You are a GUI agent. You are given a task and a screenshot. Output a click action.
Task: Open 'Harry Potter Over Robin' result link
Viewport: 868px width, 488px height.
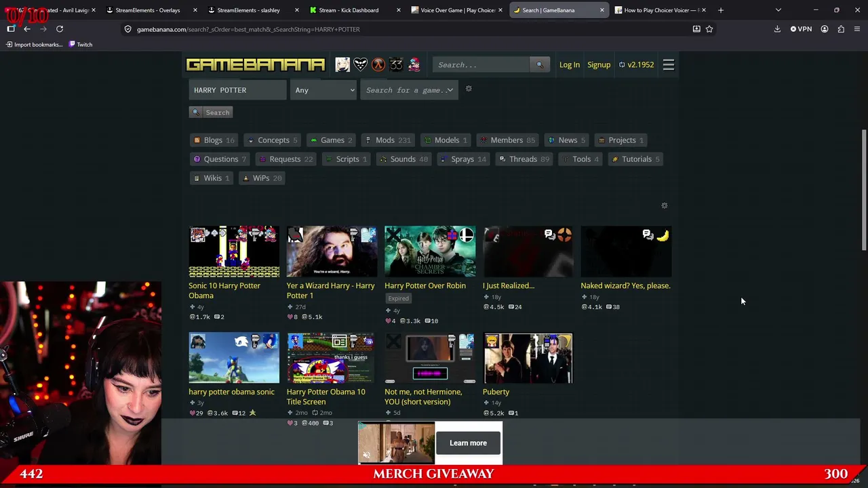point(425,285)
